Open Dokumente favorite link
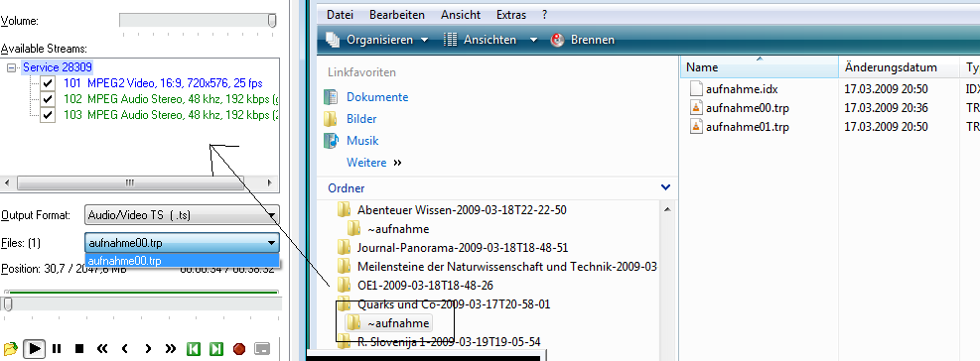Screen dimensions: 980x361 pyautogui.click(x=377, y=97)
